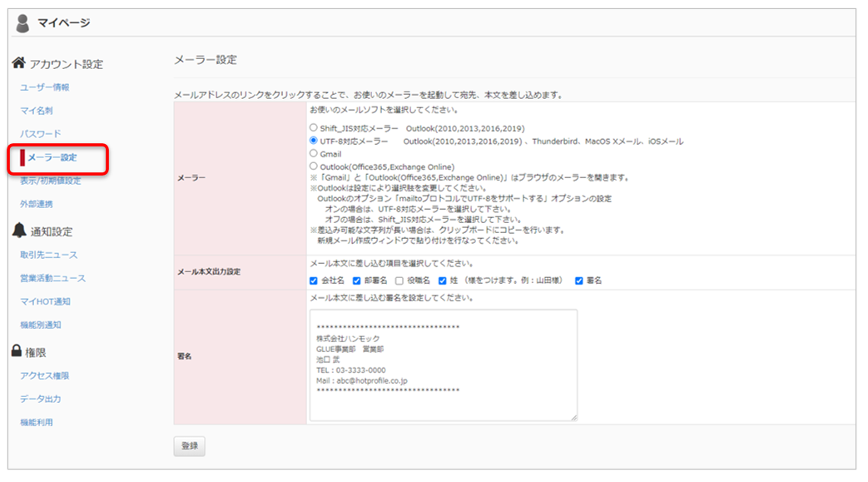Click the 登録 button
This screenshot has width=868, height=482.
coord(189,446)
